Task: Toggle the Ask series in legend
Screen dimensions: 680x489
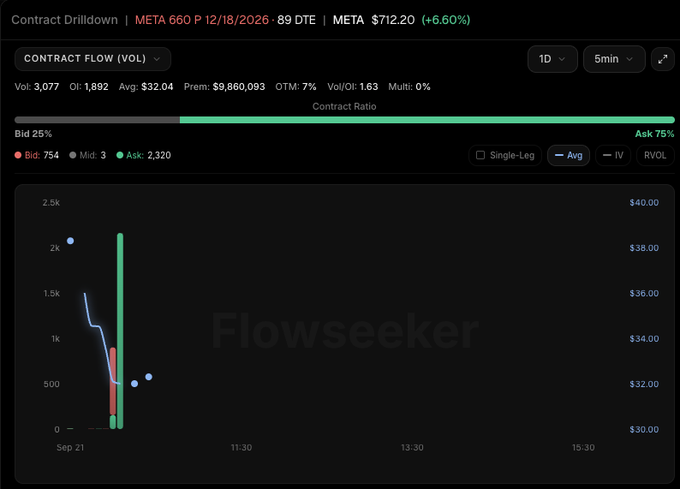Action: tap(144, 155)
